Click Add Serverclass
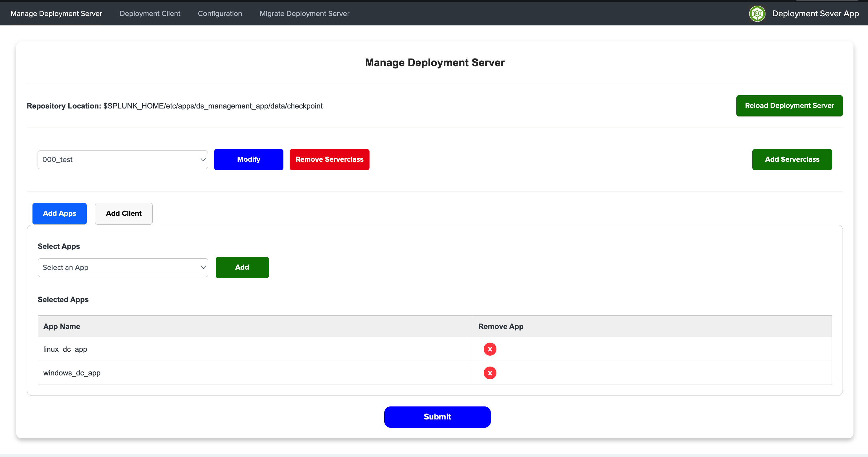The height and width of the screenshot is (457, 868). 792,159
